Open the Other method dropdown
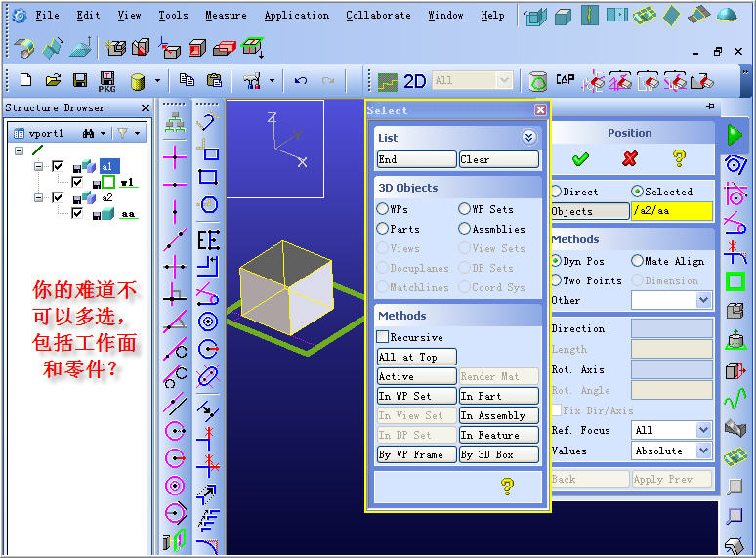756x558 pixels. (x=703, y=300)
